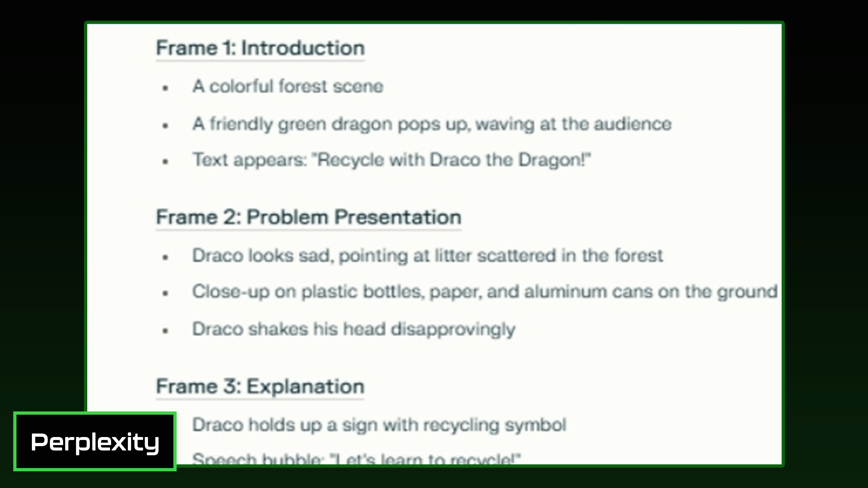Image resolution: width=868 pixels, height=488 pixels.
Task: Click bullet dot before 'A colorful forest scene'
Action: pos(165,88)
